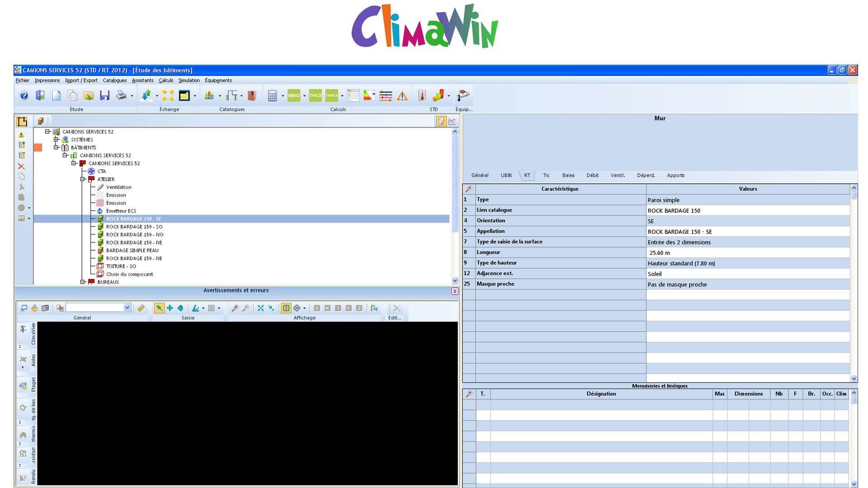
Task: Select the CTA tree item
Action: pyautogui.click(x=101, y=171)
